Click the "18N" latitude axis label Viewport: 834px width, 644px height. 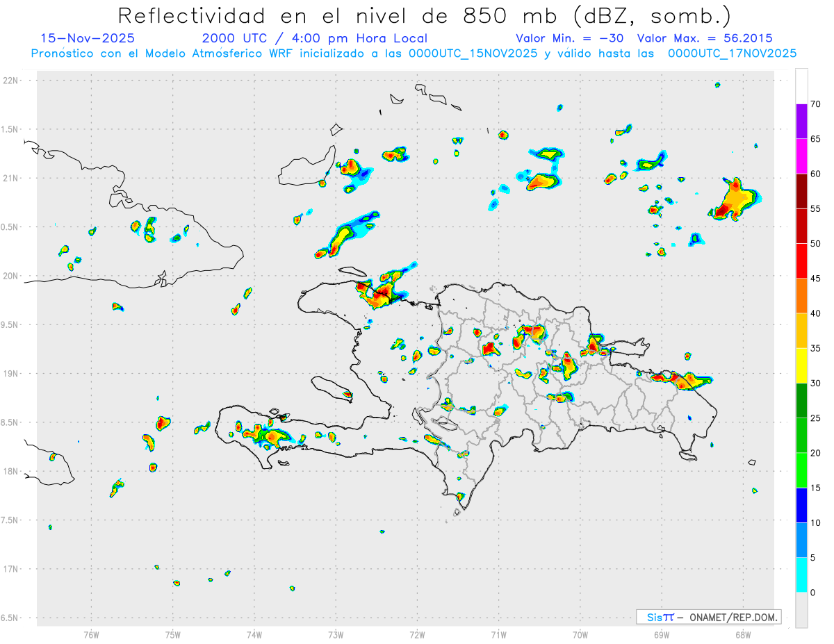point(12,472)
